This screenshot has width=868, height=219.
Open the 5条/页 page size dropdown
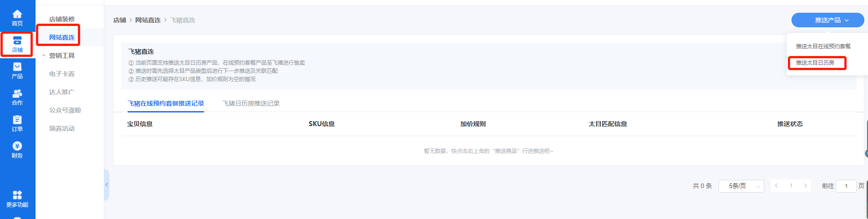pyautogui.click(x=741, y=186)
